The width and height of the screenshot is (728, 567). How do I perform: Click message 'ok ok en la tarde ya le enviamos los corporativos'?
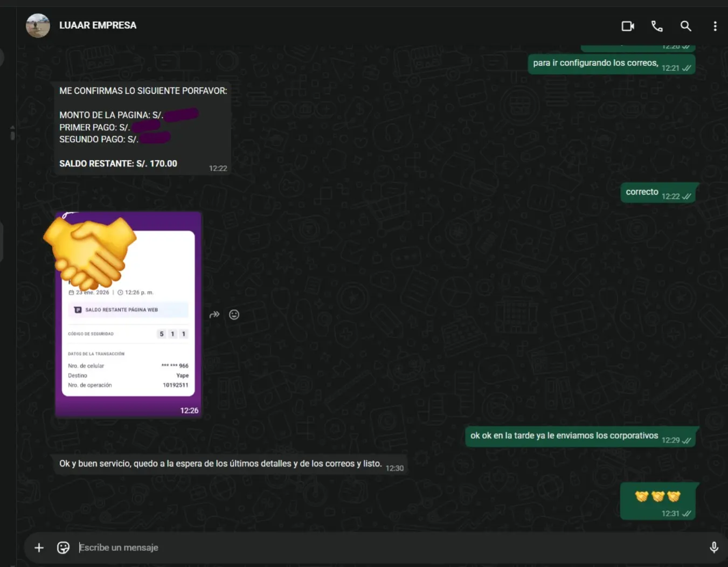[580, 437]
